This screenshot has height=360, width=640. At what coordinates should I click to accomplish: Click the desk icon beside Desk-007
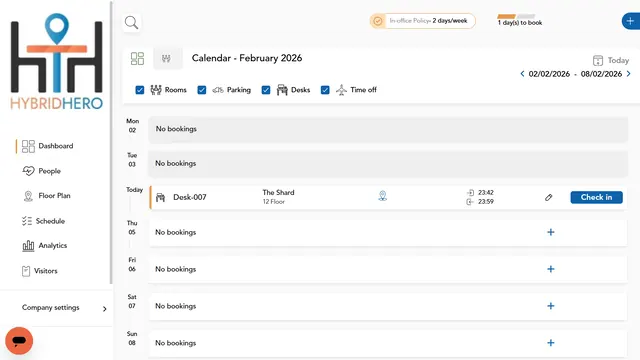[x=160, y=198]
